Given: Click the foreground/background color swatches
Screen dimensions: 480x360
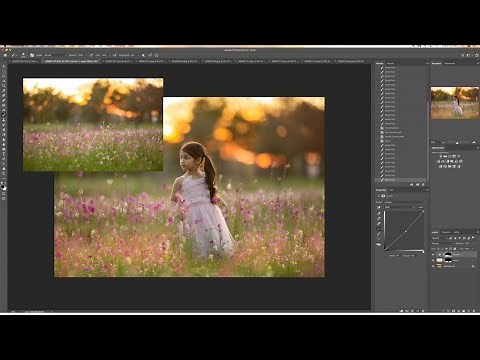Looking at the screenshot, I should [4, 187].
